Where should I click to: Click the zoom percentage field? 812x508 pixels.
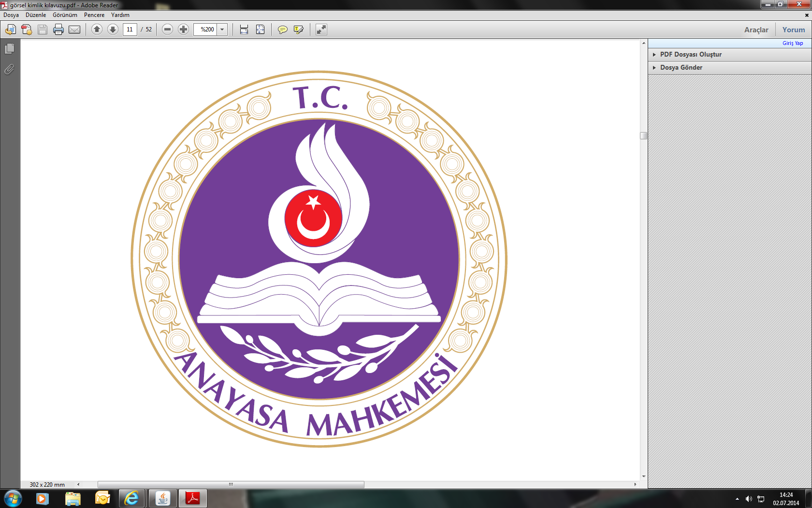pos(205,30)
